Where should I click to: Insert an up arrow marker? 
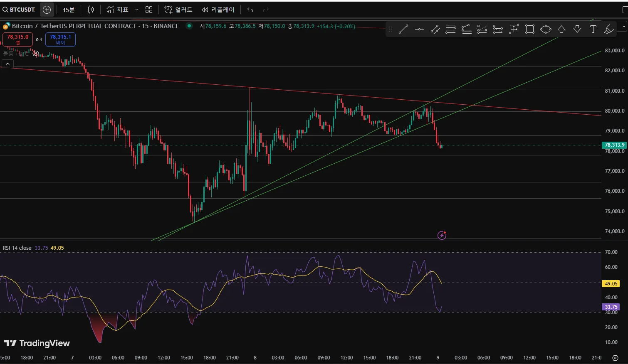[561, 29]
